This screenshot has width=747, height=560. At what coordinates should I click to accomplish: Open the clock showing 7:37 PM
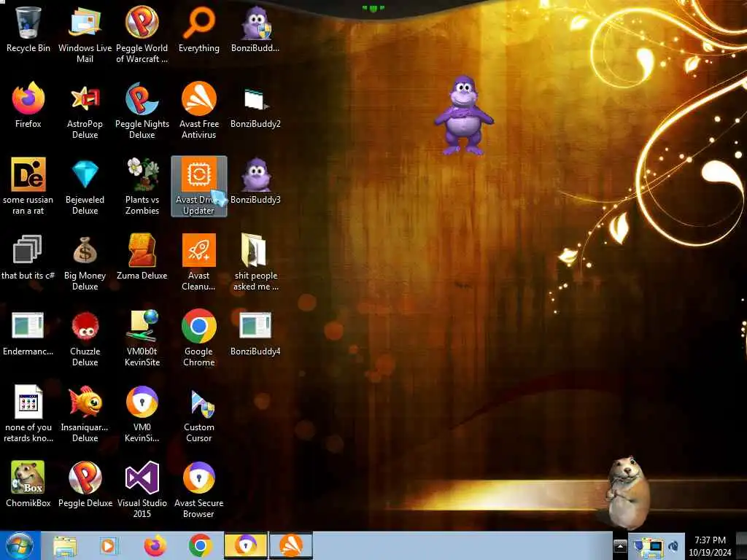tap(710, 546)
